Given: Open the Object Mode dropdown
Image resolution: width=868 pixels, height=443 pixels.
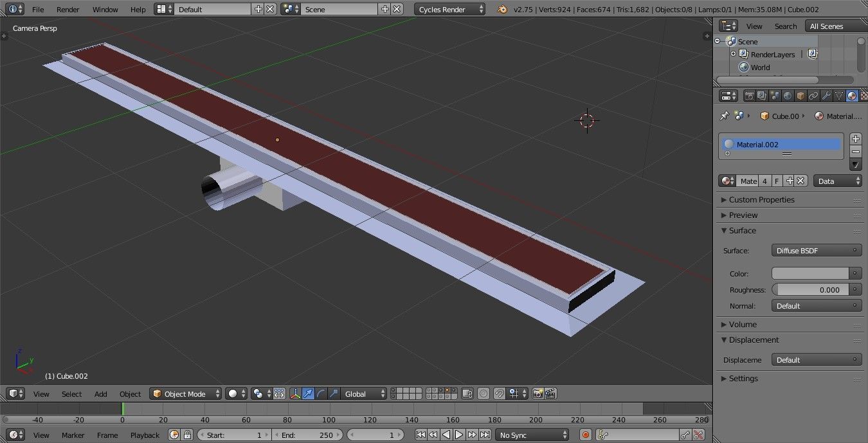Looking at the screenshot, I should click(186, 393).
